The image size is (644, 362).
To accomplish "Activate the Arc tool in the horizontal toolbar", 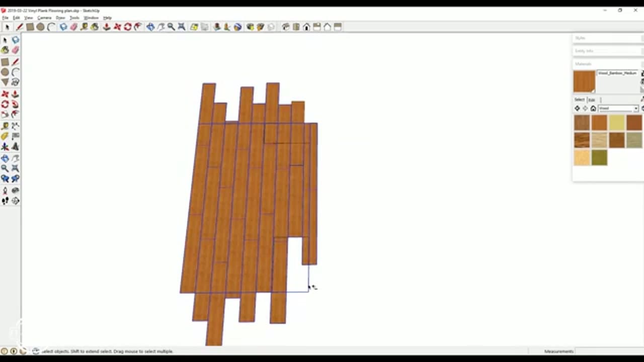I will click(x=51, y=27).
